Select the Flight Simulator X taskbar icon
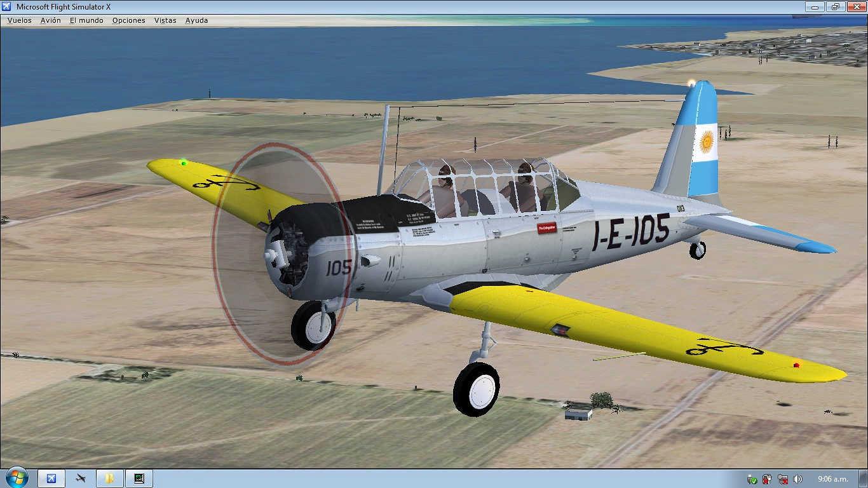 pos(51,478)
